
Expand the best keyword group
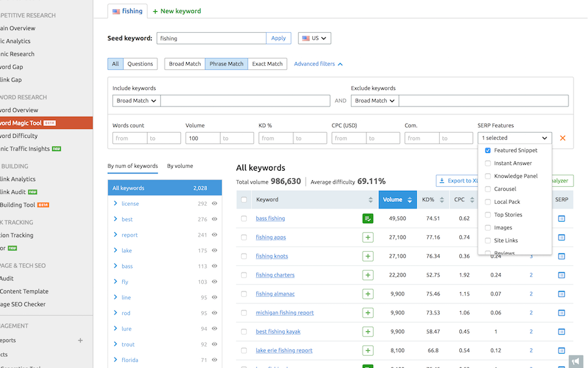pos(116,219)
